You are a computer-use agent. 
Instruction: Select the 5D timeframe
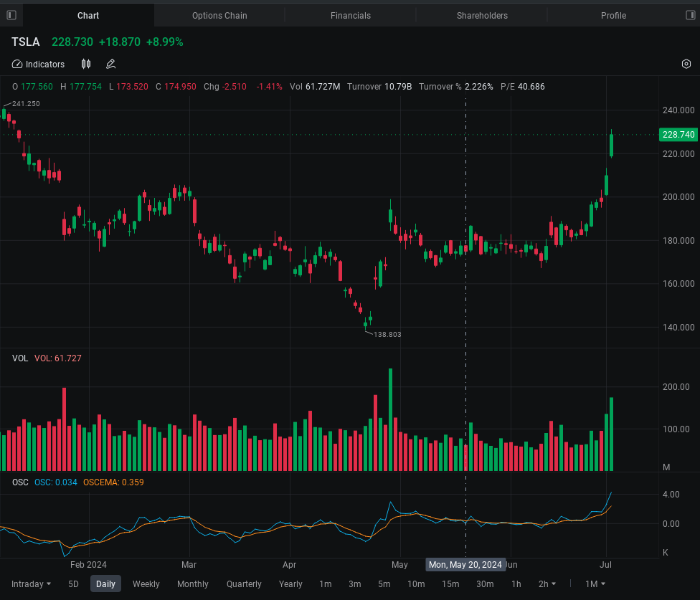click(73, 584)
